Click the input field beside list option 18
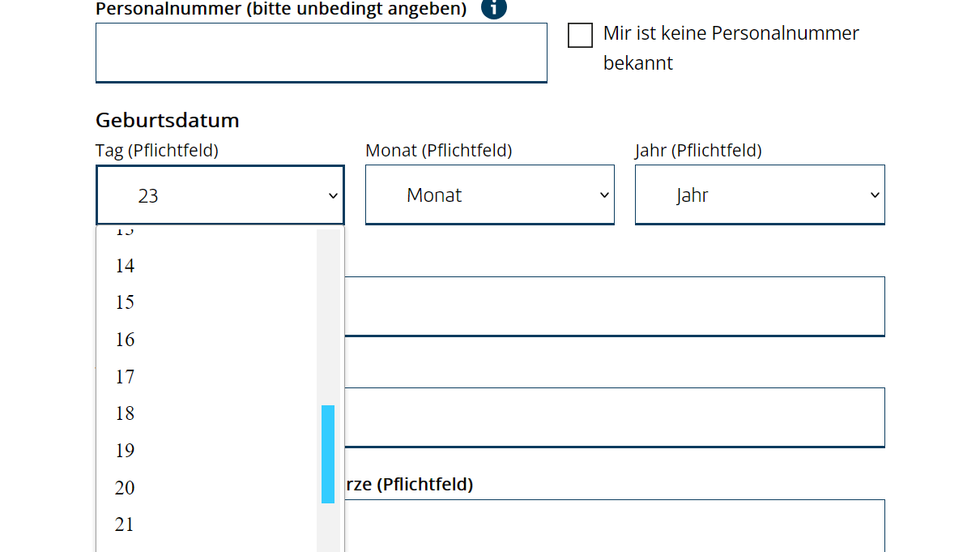Image resolution: width=980 pixels, height=552 pixels. [614, 417]
